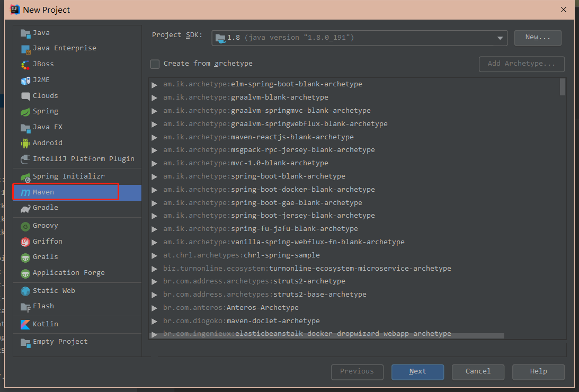Click the Gradle elephant icon
The width and height of the screenshot is (579, 392).
(x=25, y=208)
